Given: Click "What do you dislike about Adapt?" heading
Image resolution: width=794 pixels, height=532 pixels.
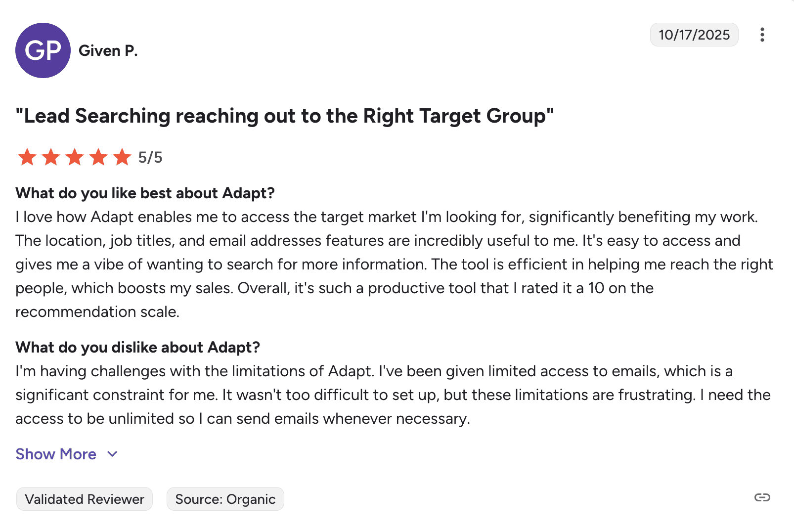Looking at the screenshot, I should coord(137,347).
